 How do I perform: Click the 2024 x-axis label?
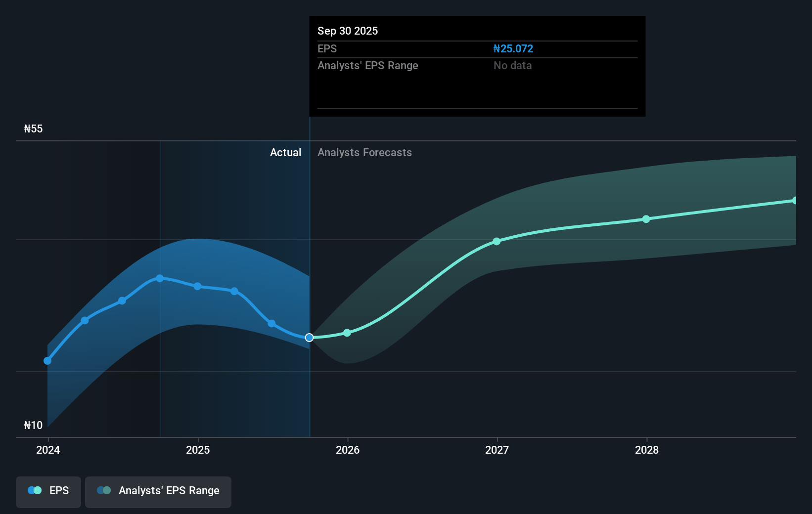pyautogui.click(x=48, y=450)
